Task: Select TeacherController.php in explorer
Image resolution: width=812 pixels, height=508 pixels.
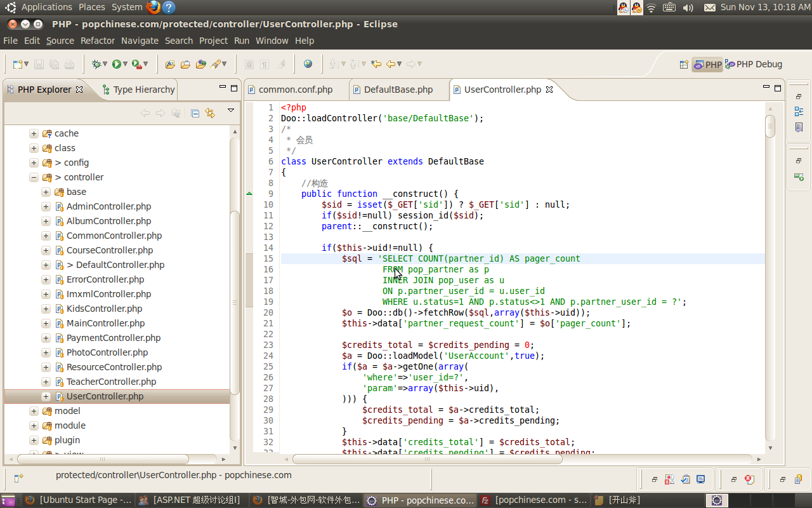Action: pyautogui.click(x=111, y=382)
